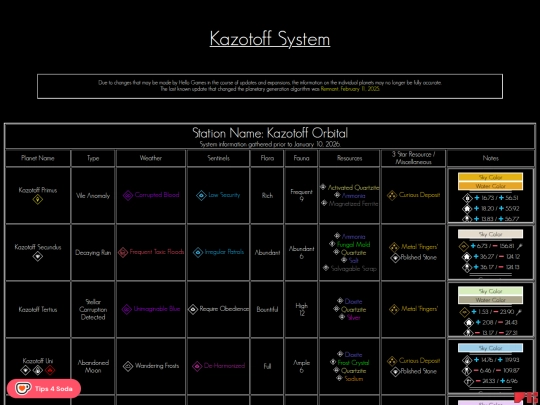This screenshot has height=405, width=540.
Task: Click the icon beside Sodium resource
Action: 339,378
